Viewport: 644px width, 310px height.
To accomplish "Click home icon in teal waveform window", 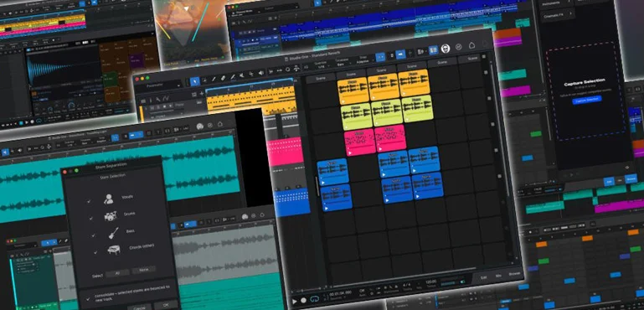I will [x=220, y=124].
